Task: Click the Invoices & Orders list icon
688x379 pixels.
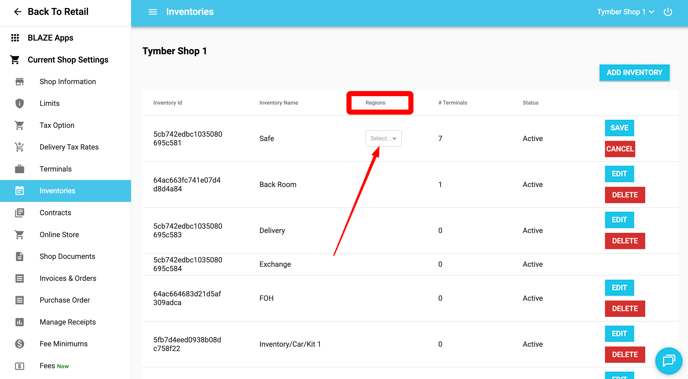Action: 19,279
